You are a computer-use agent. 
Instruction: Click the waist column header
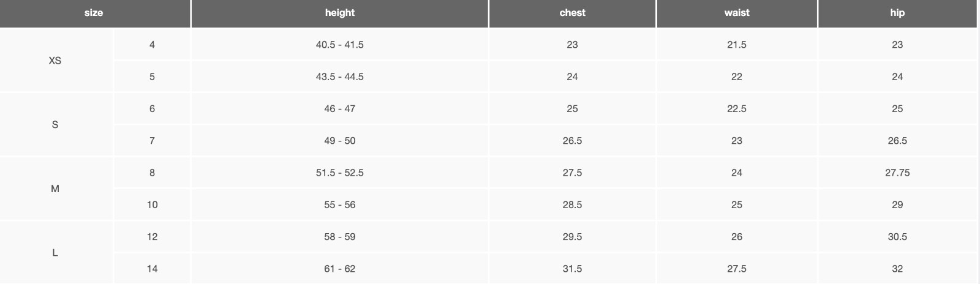pos(736,13)
